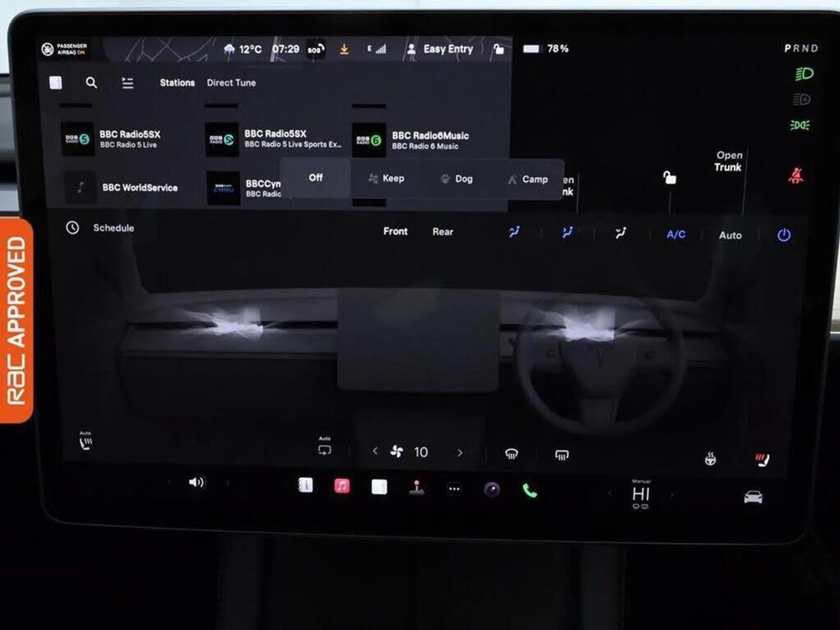Launch the music app icon

(342, 486)
